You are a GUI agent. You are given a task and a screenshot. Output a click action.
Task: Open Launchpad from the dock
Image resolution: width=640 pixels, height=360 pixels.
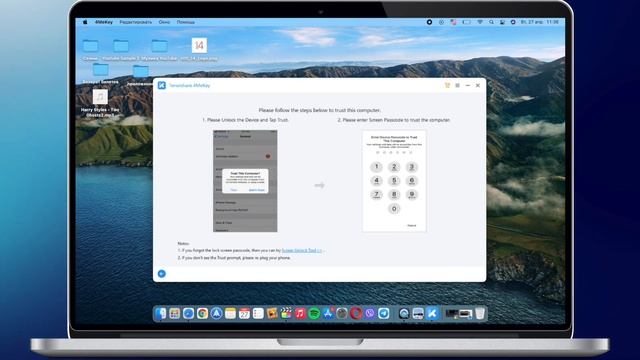tap(174, 313)
